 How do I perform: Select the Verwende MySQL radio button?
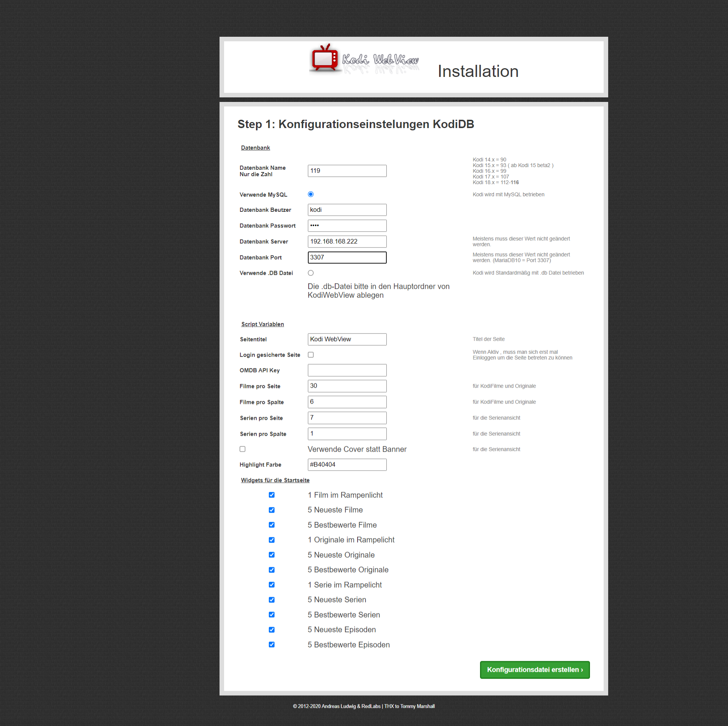311,194
